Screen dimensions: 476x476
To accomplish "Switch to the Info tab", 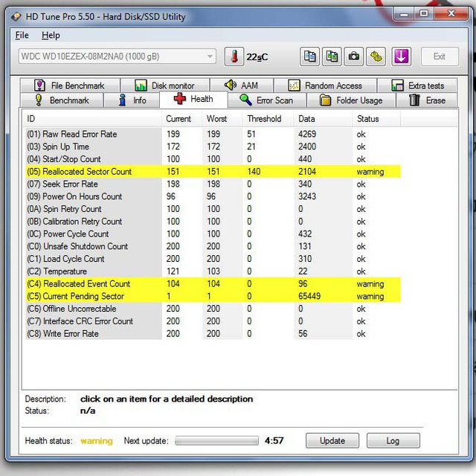I will click(x=132, y=100).
